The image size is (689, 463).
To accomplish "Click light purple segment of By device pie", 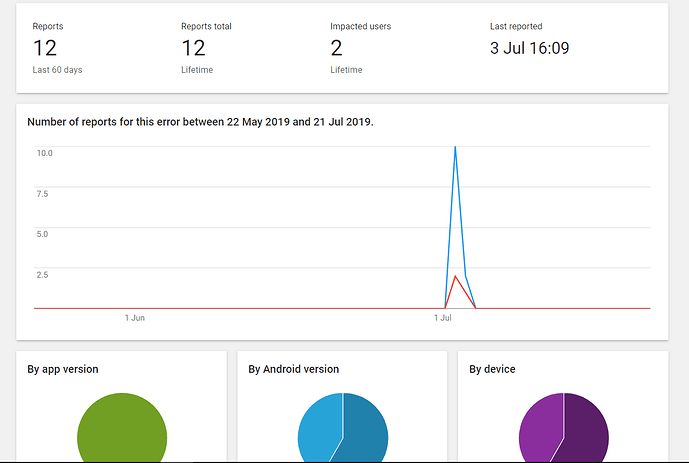I will click(x=540, y=430).
